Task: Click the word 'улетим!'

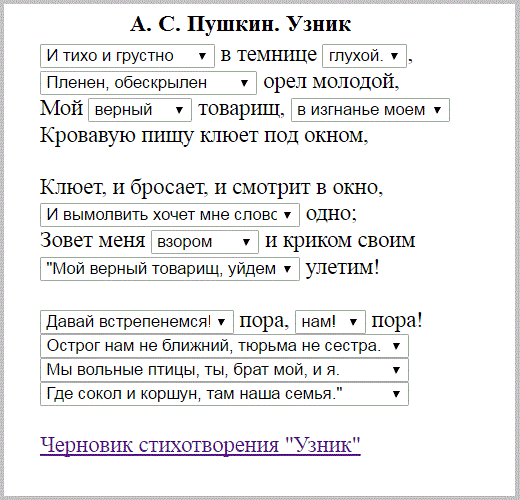Action: coord(343,267)
